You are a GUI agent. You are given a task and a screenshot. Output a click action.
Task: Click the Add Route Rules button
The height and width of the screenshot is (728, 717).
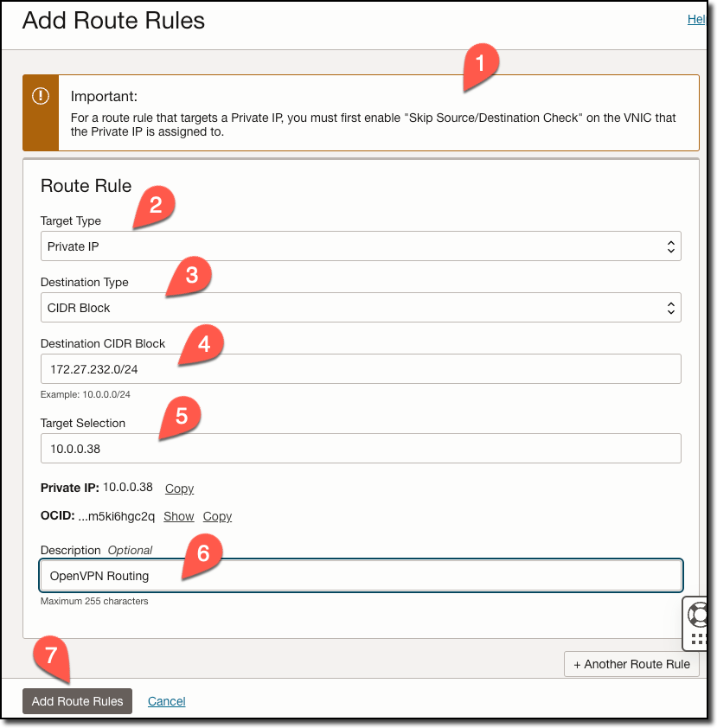pos(77,701)
